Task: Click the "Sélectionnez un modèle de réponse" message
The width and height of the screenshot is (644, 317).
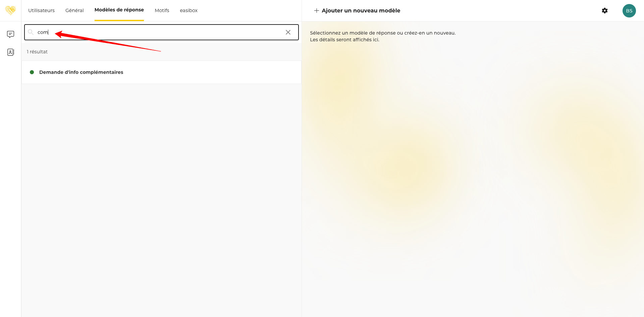Action: click(x=382, y=33)
